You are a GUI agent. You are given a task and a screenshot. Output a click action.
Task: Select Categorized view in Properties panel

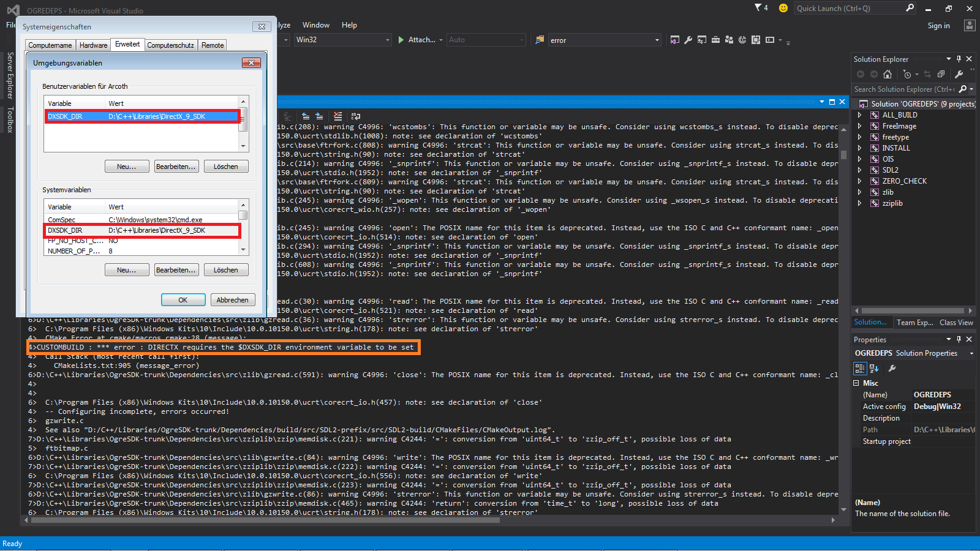[x=860, y=368]
